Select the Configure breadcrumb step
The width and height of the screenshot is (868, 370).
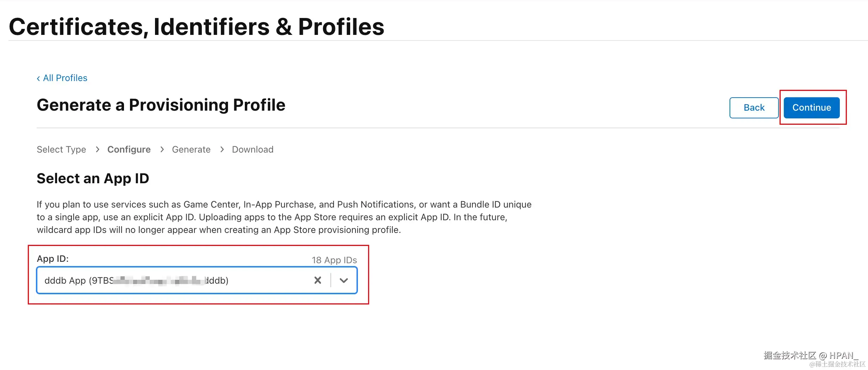pyautogui.click(x=129, y=149)
